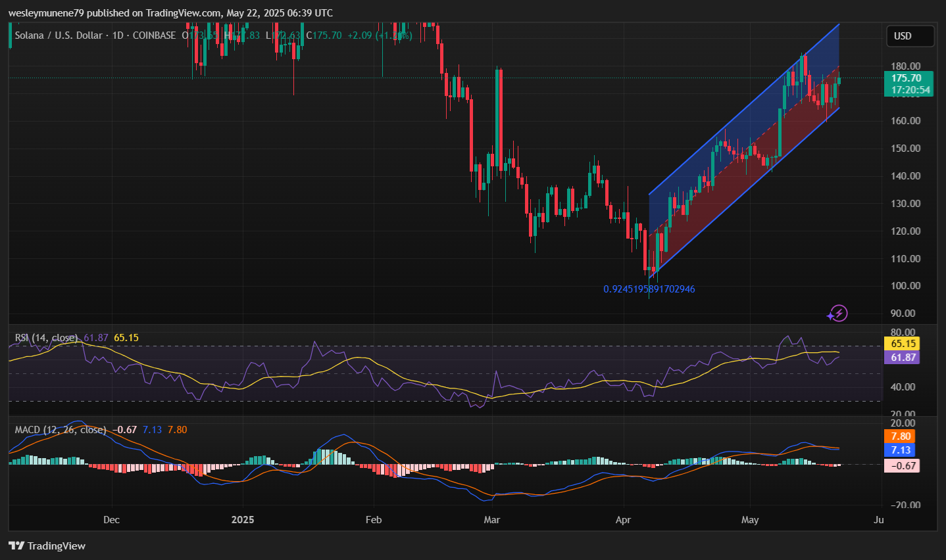Click the orange 7.80 MACD signal tag
The height and width of the screenshot is (560, 946).
[x=901, y=436]
